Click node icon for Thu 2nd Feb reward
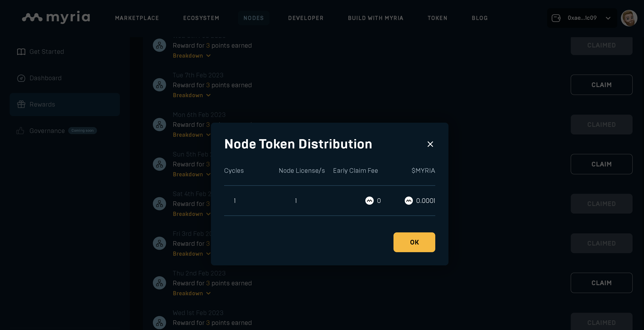The width and height of the screenshot is (644, 330). point(159,283)
